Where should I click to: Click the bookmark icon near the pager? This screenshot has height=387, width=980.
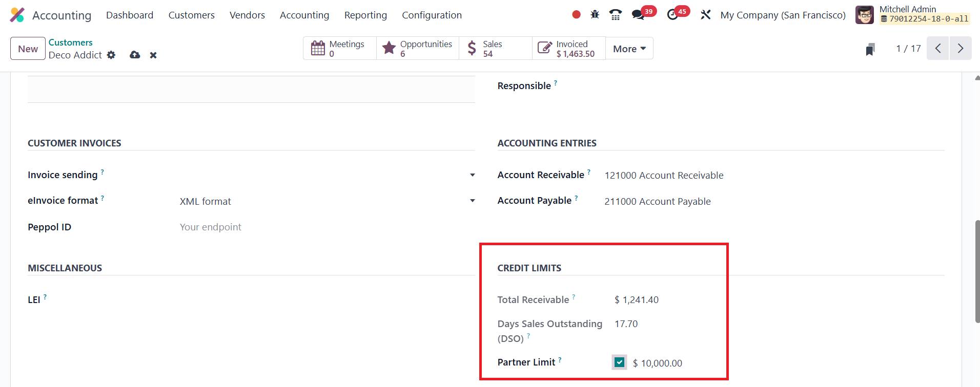(870, 49)
